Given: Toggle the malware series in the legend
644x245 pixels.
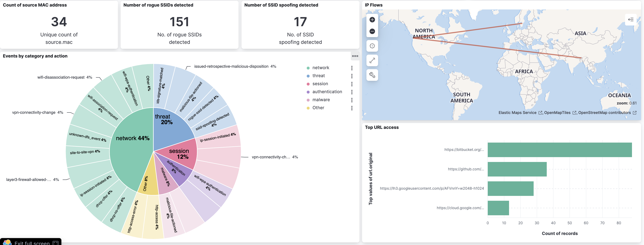Looking at the screenshot, I should (x=321, y=100).
